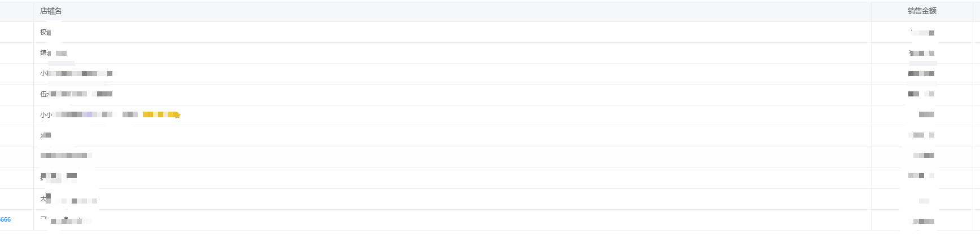Select the shop name starting with 伍

(76, 94)
